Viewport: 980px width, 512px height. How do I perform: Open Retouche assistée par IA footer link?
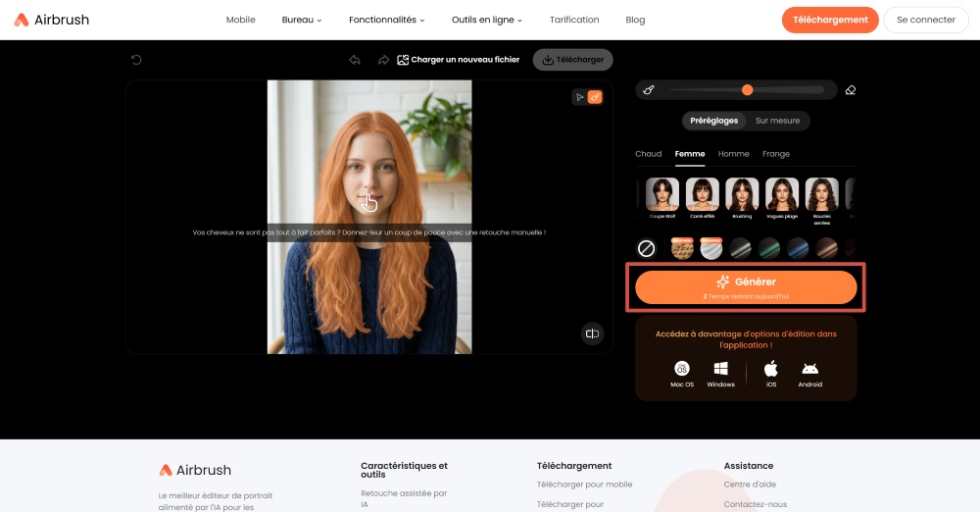pyautogui.click(x=404, y=499)
